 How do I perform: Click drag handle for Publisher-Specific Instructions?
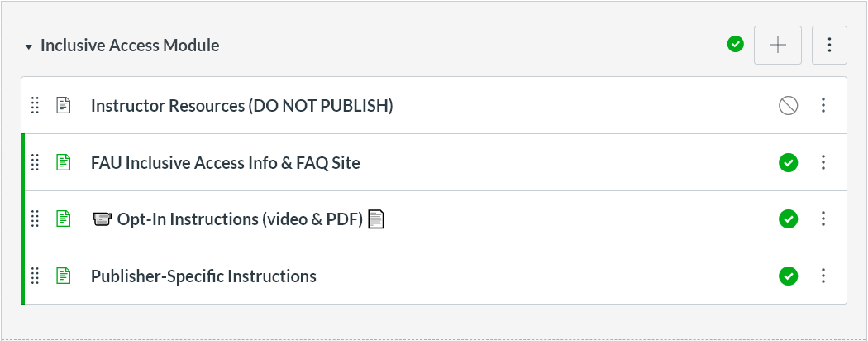[35, 276]
